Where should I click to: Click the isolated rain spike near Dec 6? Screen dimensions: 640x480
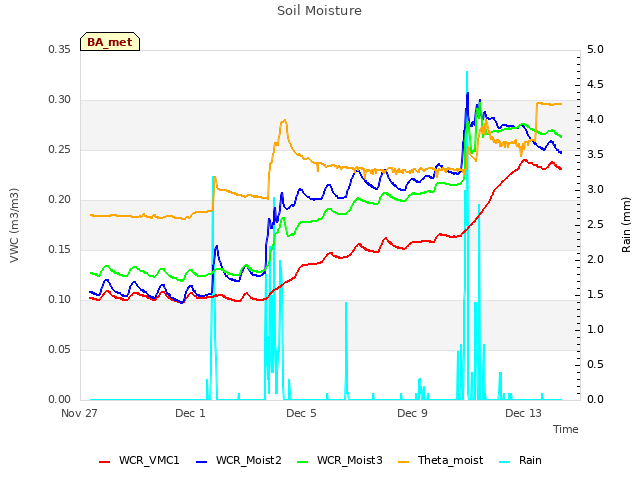(346, 304)
